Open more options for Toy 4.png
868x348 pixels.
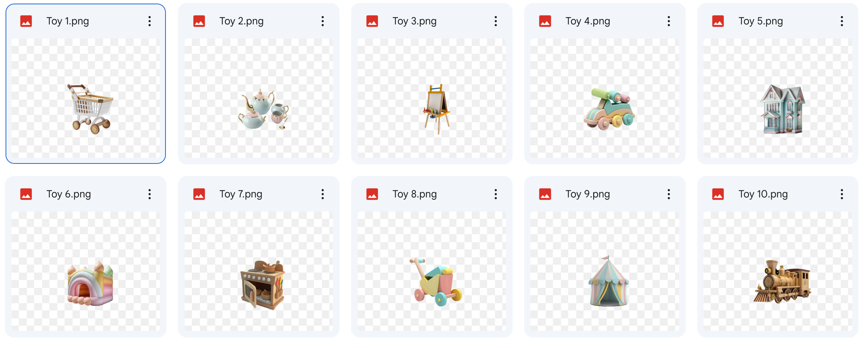(x=669, y=21)
